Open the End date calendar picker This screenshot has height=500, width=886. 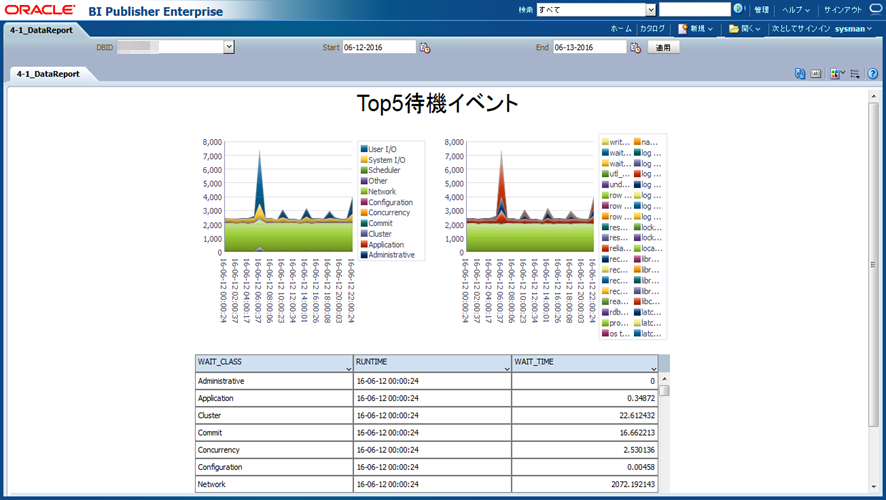636,48
